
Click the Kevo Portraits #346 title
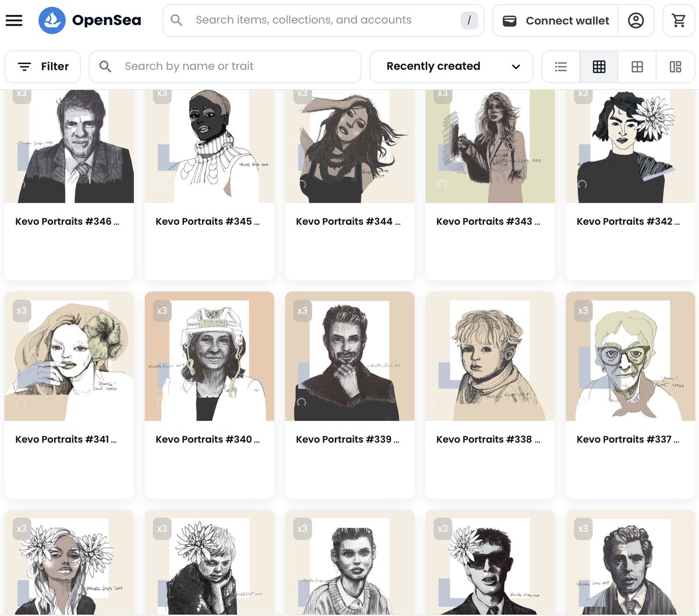coord(67,221)
